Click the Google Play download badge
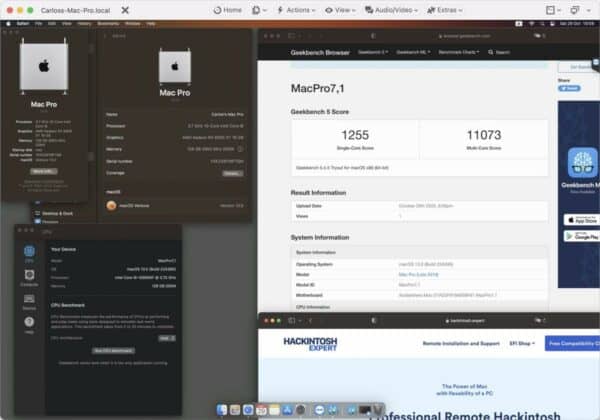The width and height of the screenshot is (600, 420). (x=582, y=236)
